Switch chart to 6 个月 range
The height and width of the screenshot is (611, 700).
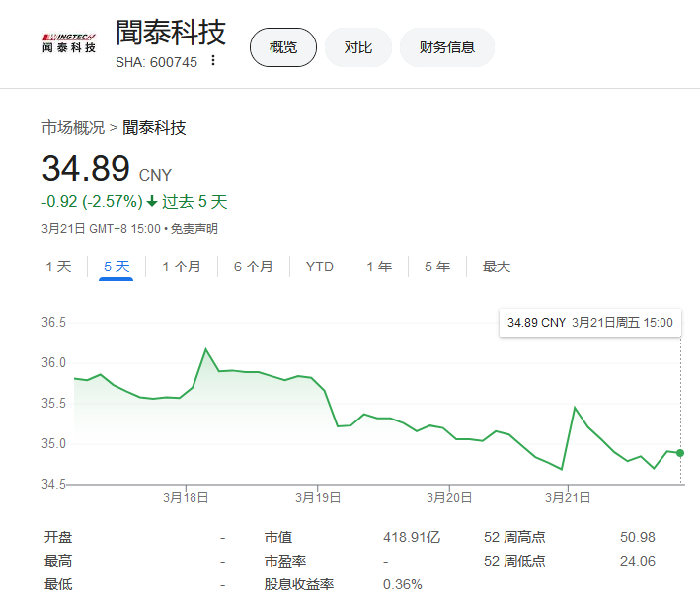click(x=254, y=267)
